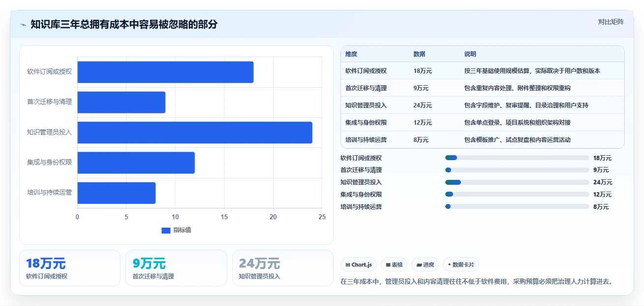Click the 知识管理员投入 progress bar track

coord(517,182)
